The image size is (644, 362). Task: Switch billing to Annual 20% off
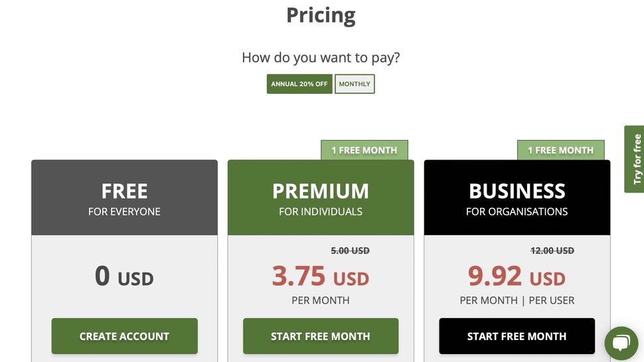tap(299, 84)
